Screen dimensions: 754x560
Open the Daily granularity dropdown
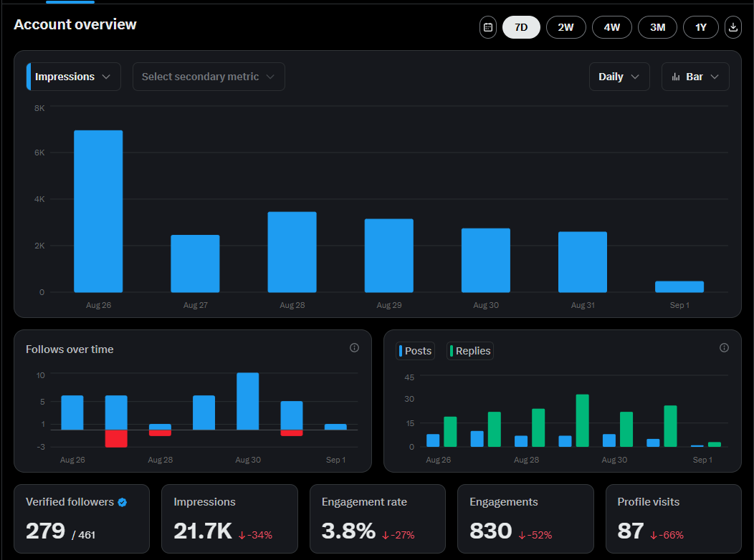619,77
